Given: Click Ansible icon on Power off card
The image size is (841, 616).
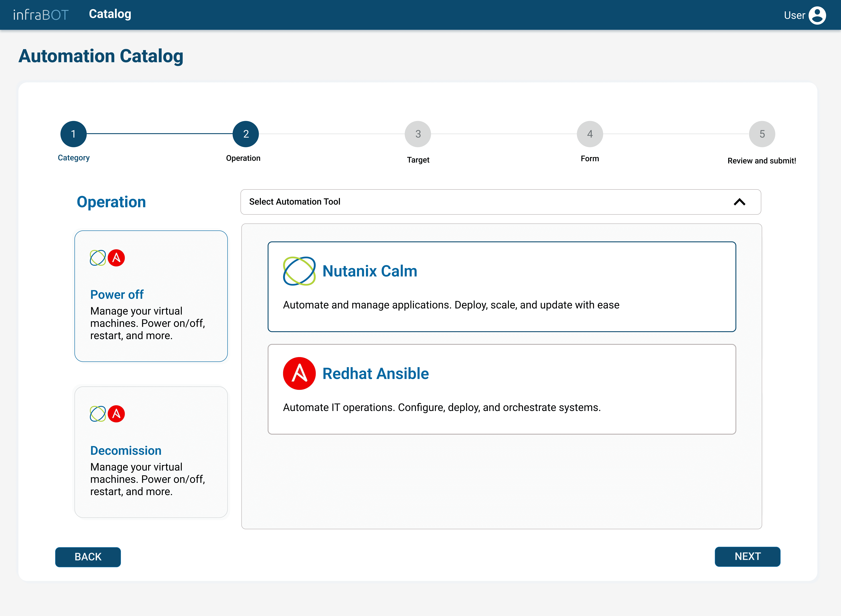Looking at the screenshot, I should (x=116, y=258).
